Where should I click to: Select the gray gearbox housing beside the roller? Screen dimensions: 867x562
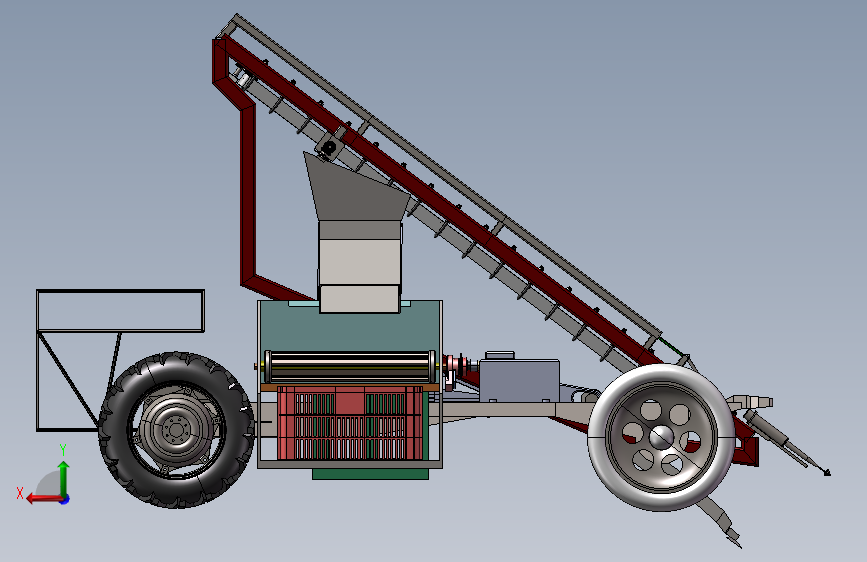pos(519,379)
